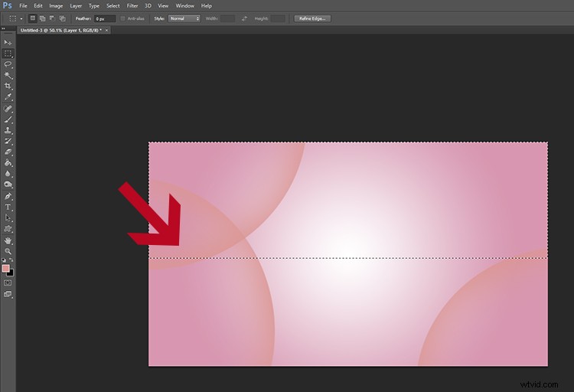Select the Rectangular Marquee tool in toolbox

coord(8,54)
